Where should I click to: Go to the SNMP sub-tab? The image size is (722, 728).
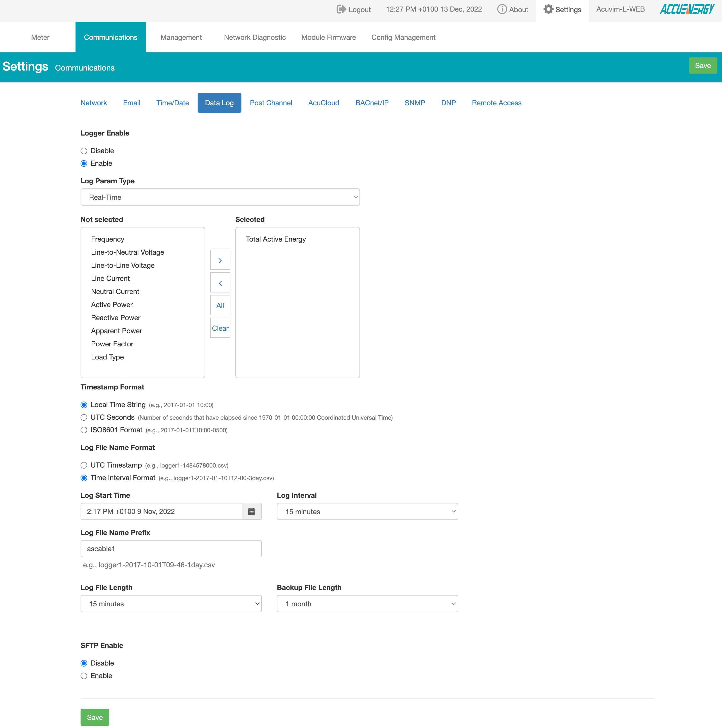click(x=415, y=103)
